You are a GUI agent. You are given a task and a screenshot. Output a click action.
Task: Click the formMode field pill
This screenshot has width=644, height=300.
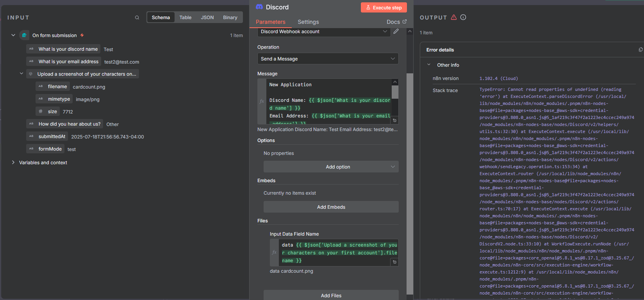tap(45, 149)
